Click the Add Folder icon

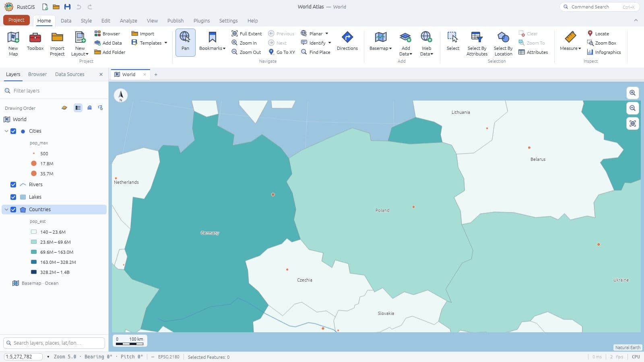click(x=97, y=52)
